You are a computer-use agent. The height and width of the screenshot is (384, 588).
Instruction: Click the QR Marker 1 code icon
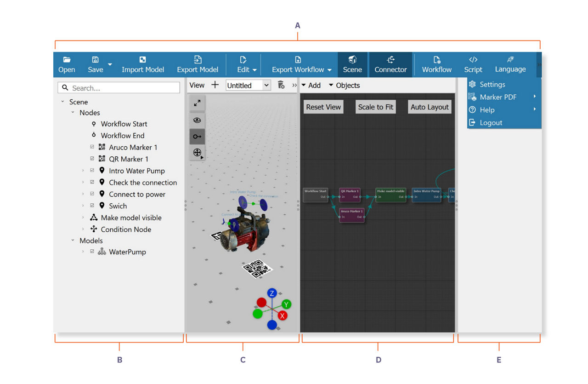[102, 159]
